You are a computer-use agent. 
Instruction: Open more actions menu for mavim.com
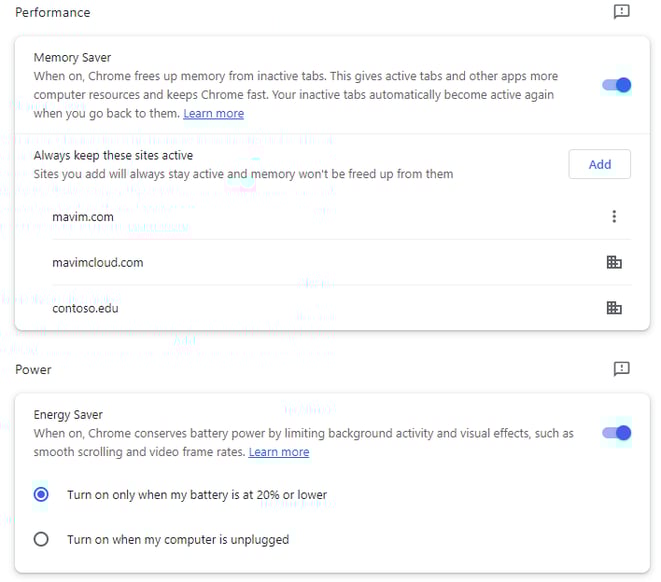614,217
